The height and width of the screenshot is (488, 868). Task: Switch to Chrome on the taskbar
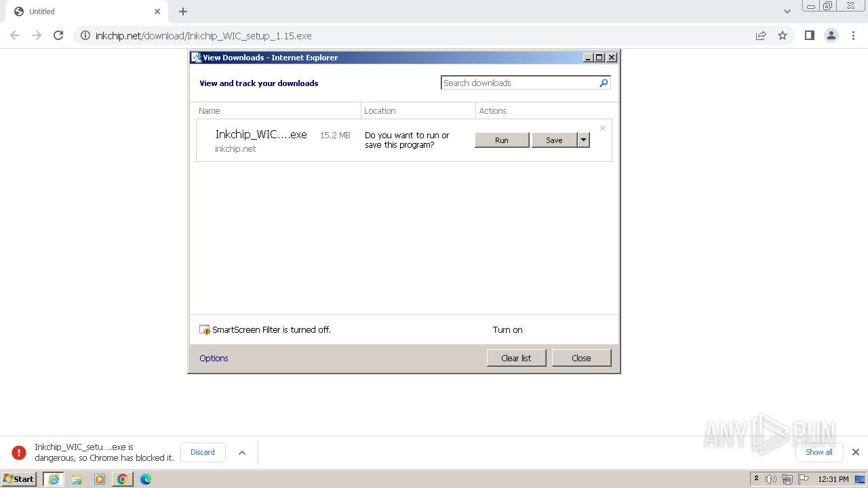123,479
